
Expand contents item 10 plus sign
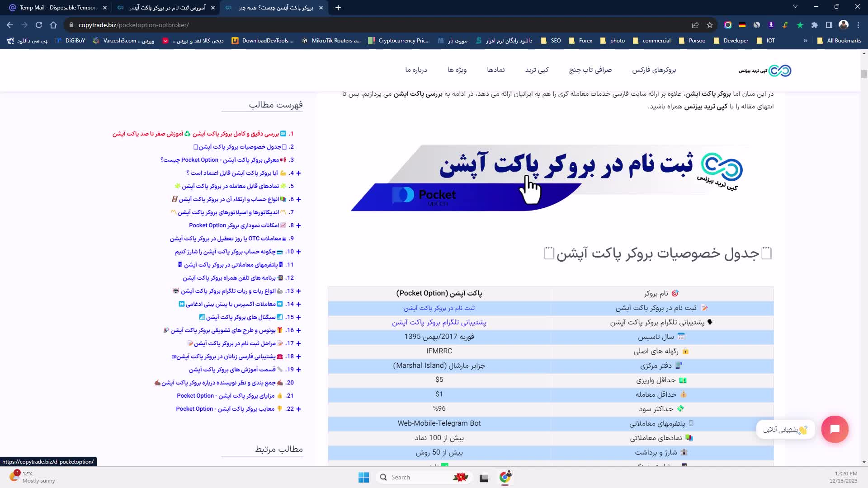pyautogui.click(x=298, y=252)
